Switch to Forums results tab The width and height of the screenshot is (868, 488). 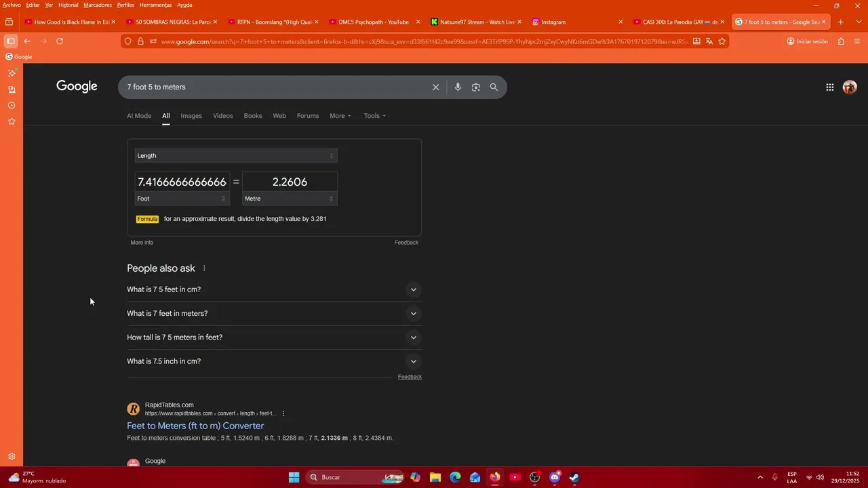(x=308, y=116)
